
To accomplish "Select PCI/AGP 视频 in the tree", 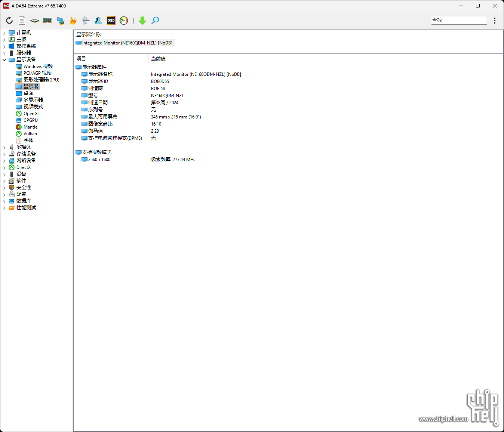I will (x=34, y=73).
